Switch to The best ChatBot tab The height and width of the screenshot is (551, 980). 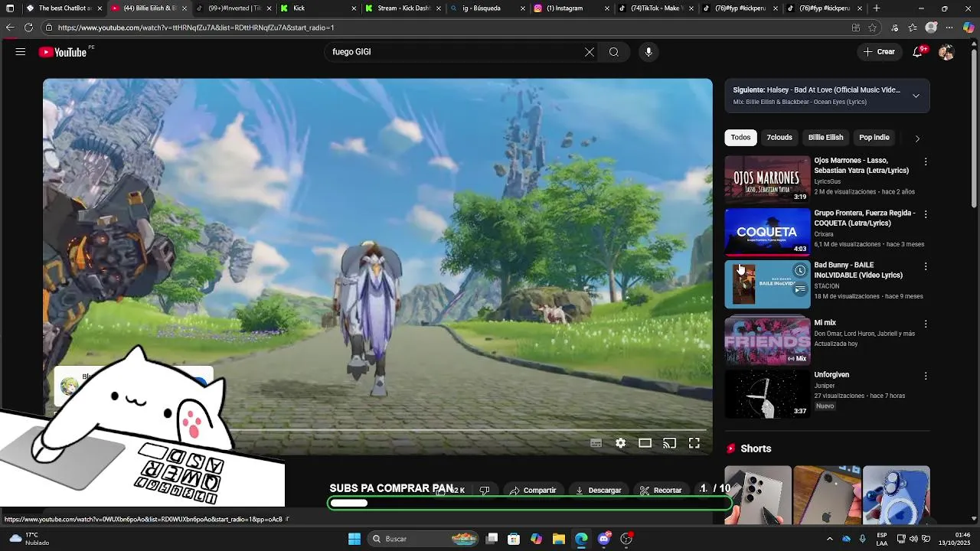(63, 8)
